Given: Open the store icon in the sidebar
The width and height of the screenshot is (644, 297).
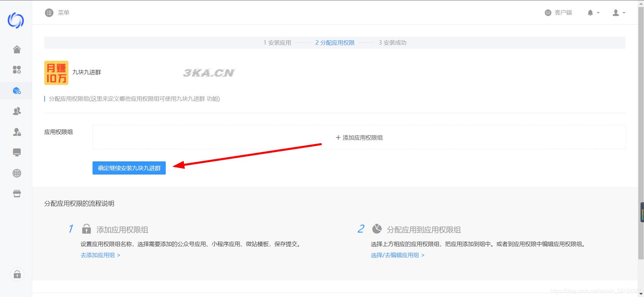Looking at the screenshot, I should (x=17, y=194).
